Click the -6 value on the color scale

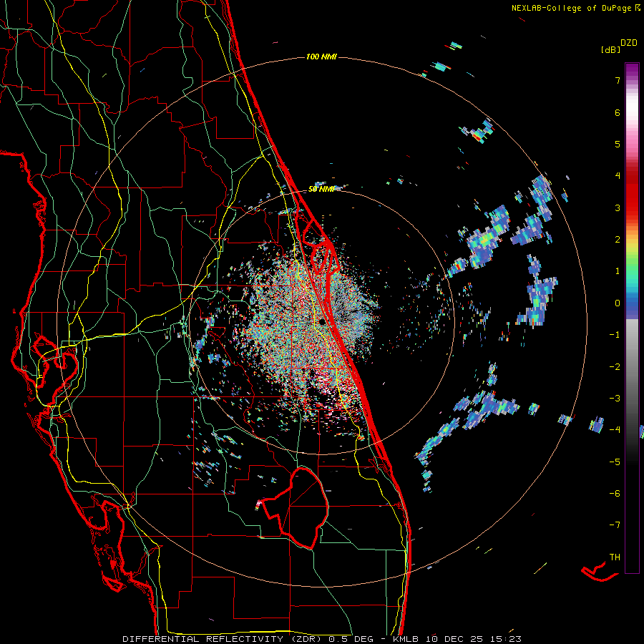pyautogui.click(x=615, y=494)
